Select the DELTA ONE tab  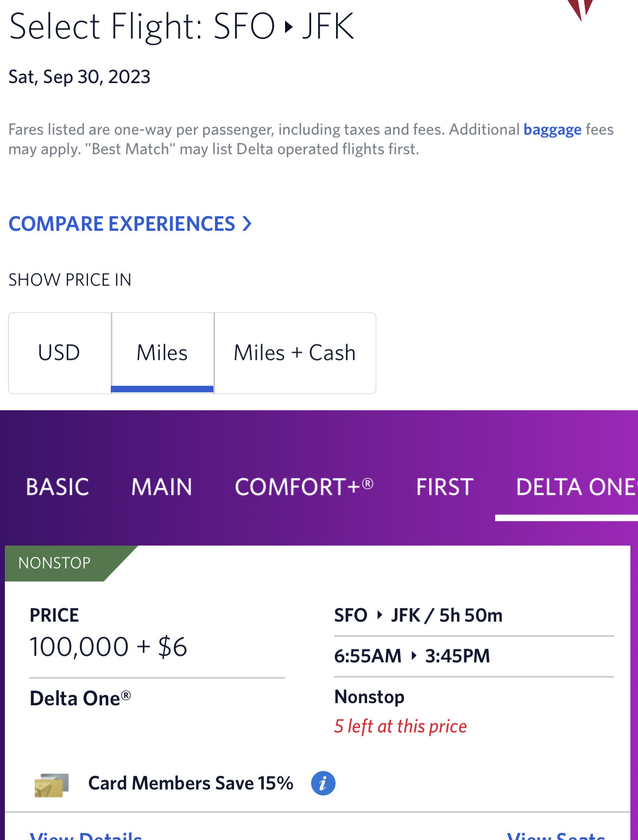click(574, 487)
